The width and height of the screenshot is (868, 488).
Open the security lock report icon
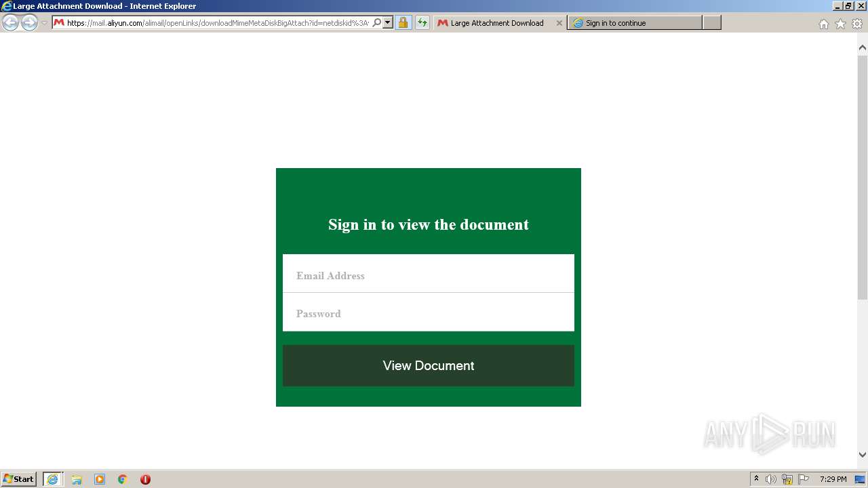coord(403,23)
